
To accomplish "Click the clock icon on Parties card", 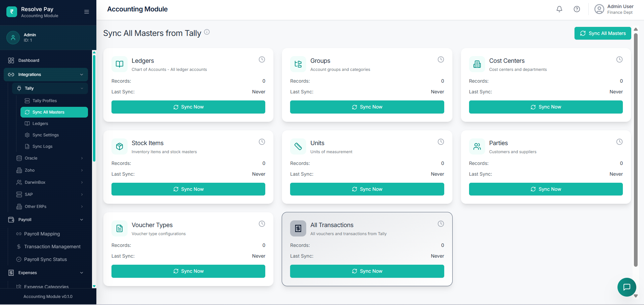I will (x=619, y=142).
